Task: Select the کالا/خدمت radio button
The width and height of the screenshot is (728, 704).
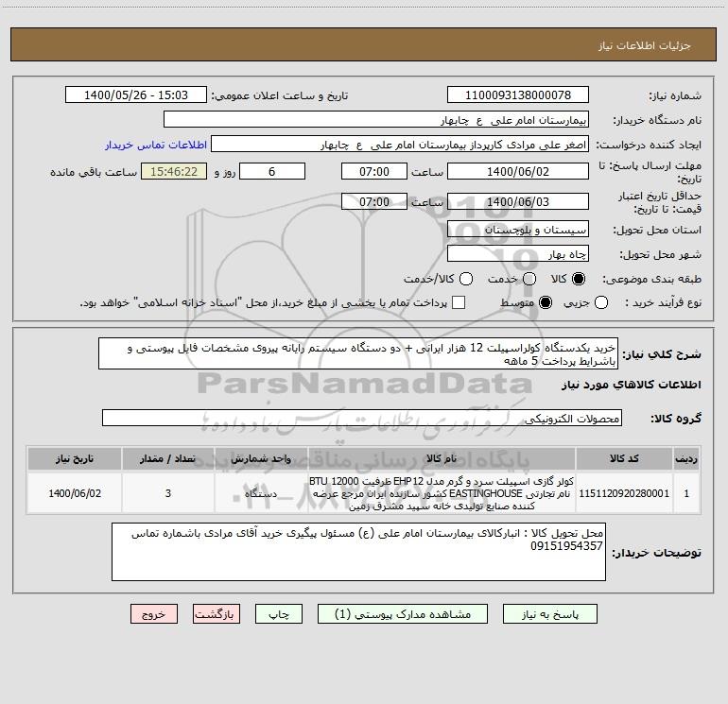Action: (466, 279)
